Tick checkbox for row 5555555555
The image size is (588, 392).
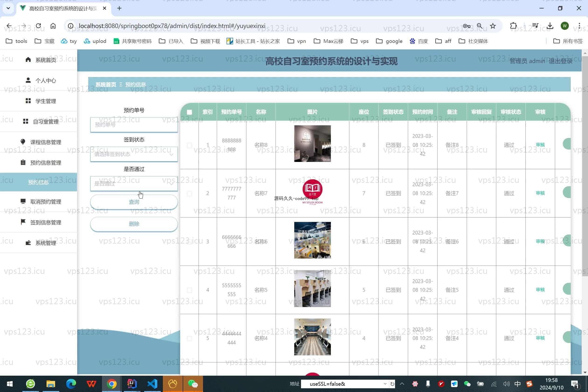tap(189, 290)
